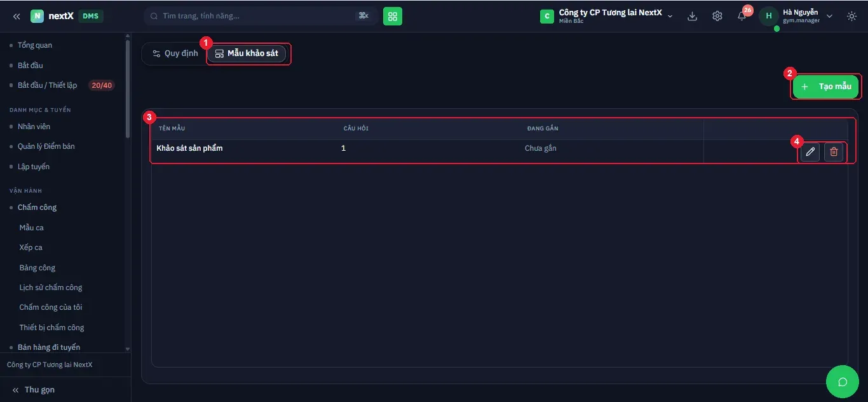Viewport: 868px width, 402px height.
Task: Collapse the Chấm công section
Action: (37, 207)
